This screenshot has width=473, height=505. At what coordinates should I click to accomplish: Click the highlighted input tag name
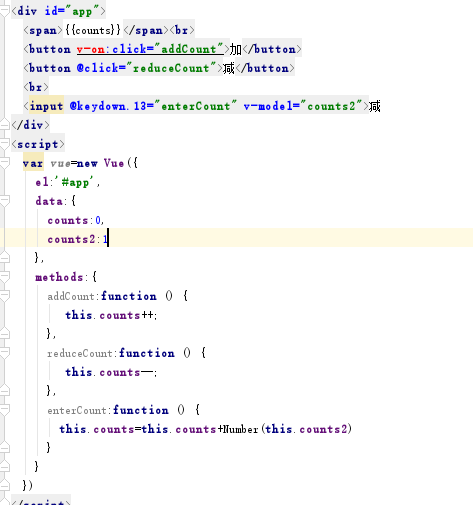pyautogui.click(x=46, y=106)
